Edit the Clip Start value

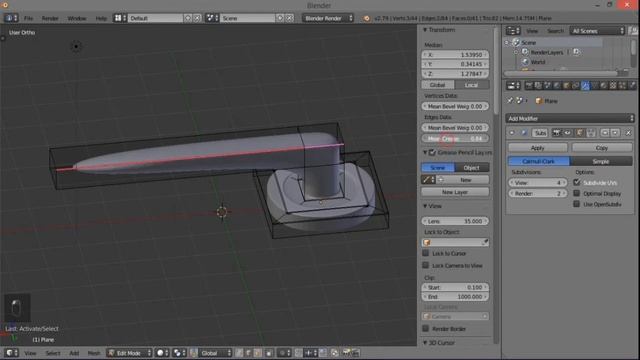click(x=455, y=287)
